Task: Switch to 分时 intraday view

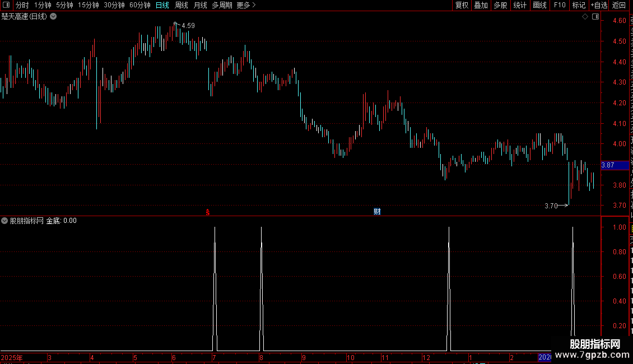Action: 22,5
